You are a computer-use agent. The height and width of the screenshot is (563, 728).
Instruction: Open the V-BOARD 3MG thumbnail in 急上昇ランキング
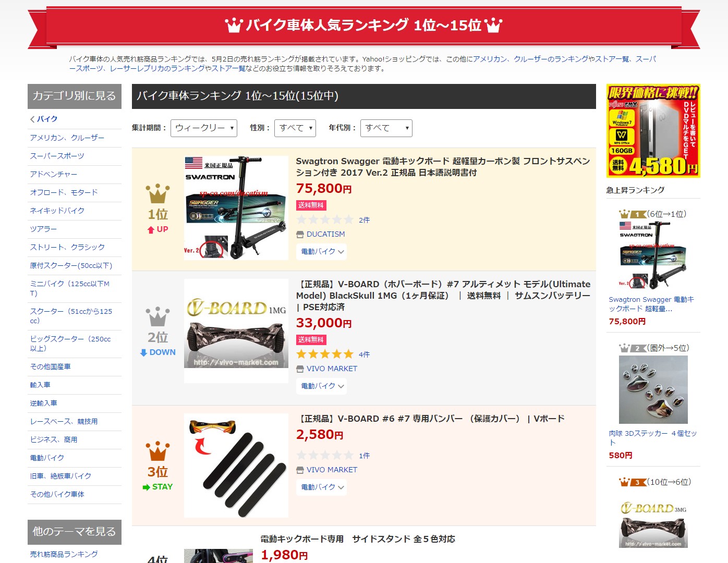pyautogui.click(x=653, y=524)
